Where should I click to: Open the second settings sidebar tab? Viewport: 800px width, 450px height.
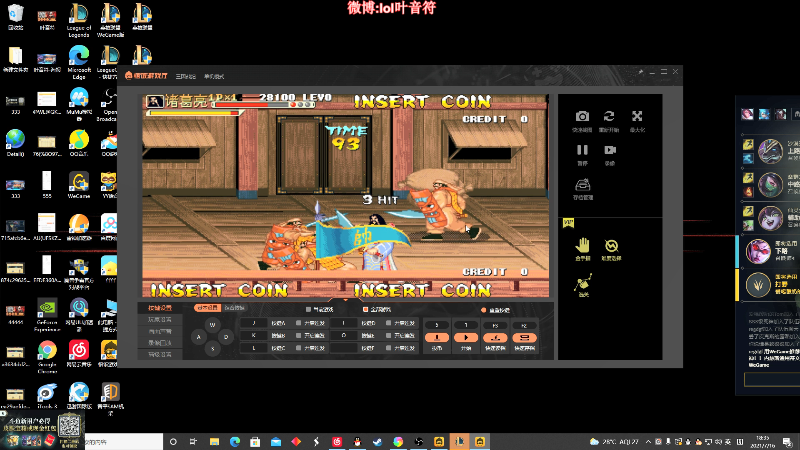[x=160, y=319]
